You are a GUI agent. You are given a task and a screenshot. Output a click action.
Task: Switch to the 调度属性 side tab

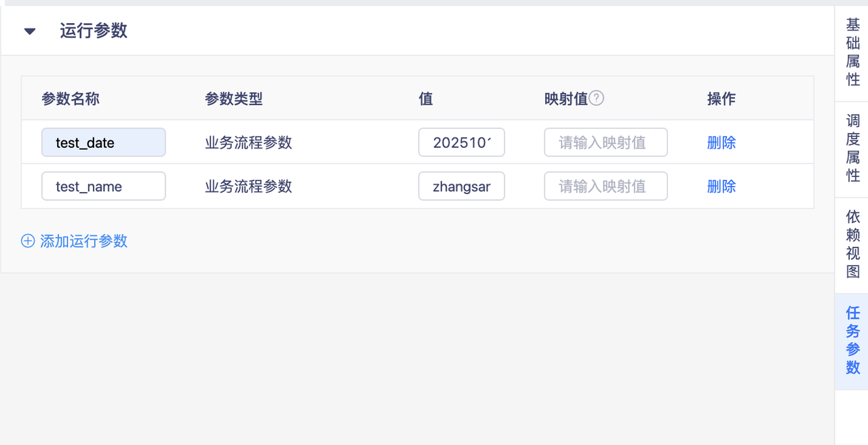852,149
